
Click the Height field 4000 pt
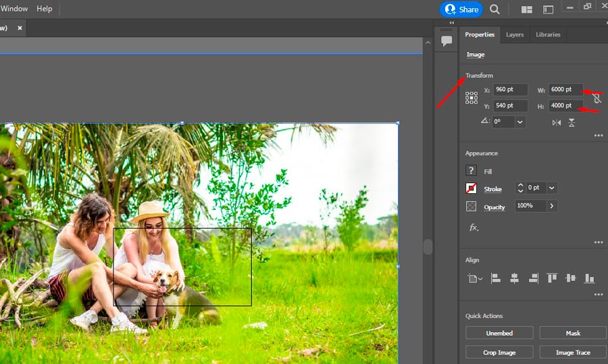point(565,105)
